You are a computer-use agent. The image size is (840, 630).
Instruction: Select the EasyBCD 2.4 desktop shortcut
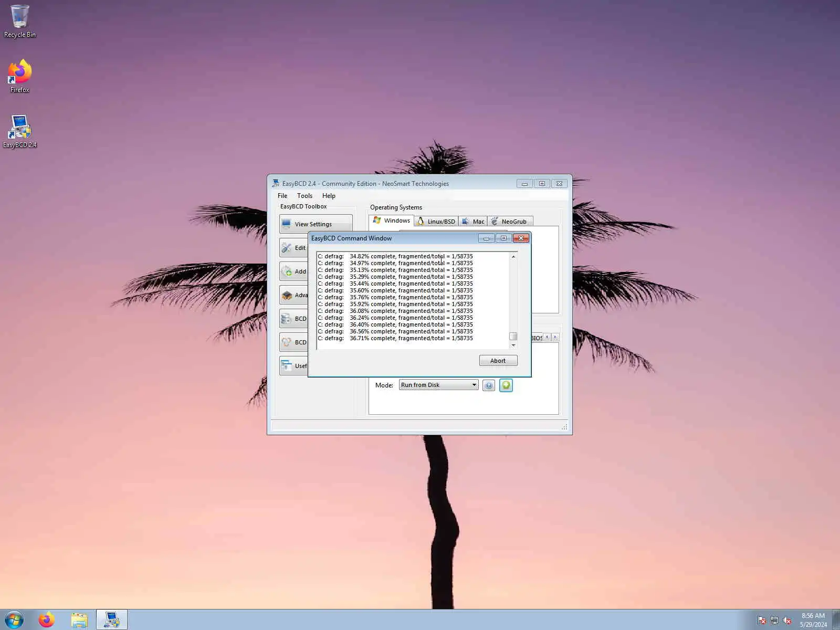(20, 132)
